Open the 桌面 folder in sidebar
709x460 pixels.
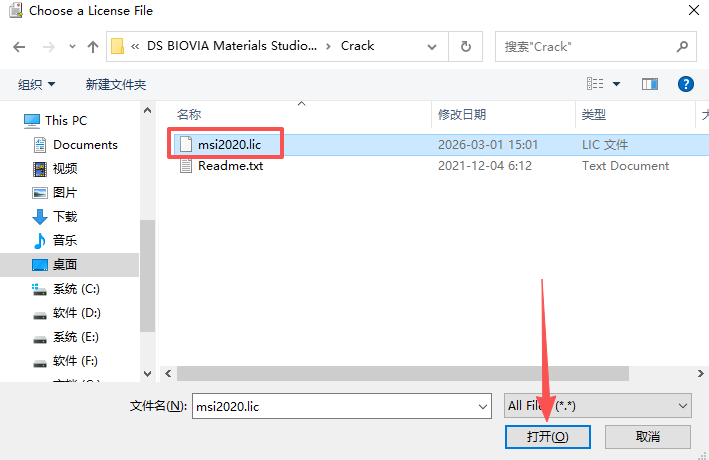65,265
